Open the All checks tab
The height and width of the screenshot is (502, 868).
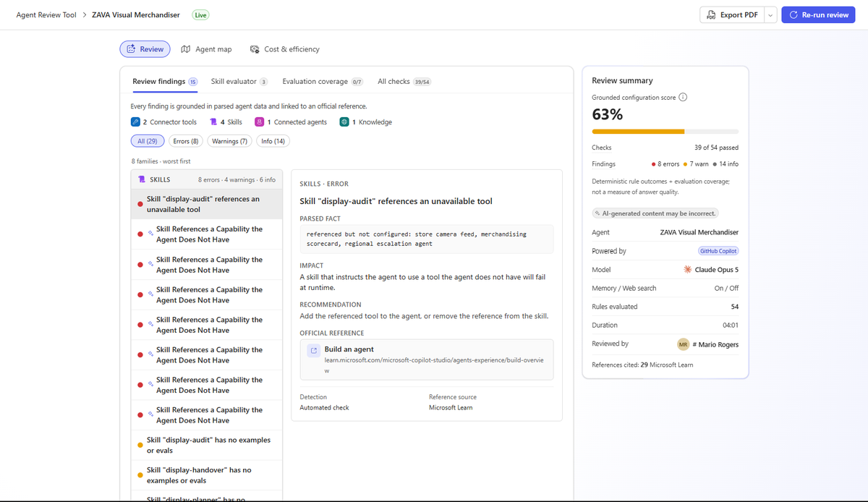(x=404, y=82)
